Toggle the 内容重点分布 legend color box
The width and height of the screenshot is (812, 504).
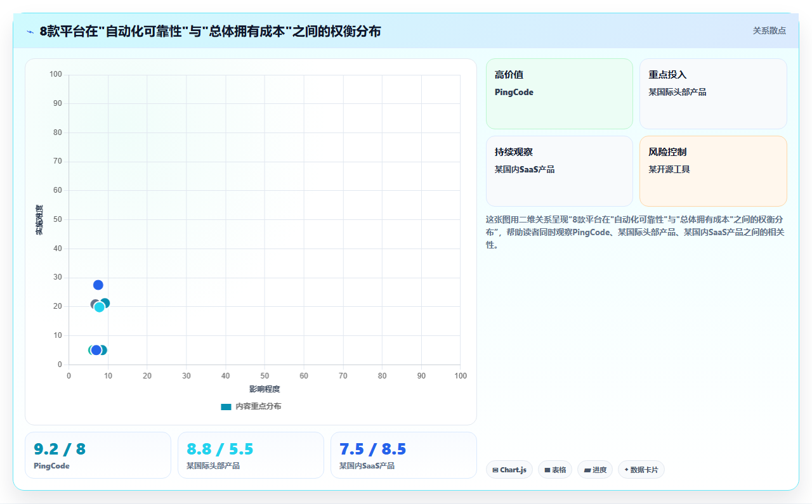click(x=226, y=406)
